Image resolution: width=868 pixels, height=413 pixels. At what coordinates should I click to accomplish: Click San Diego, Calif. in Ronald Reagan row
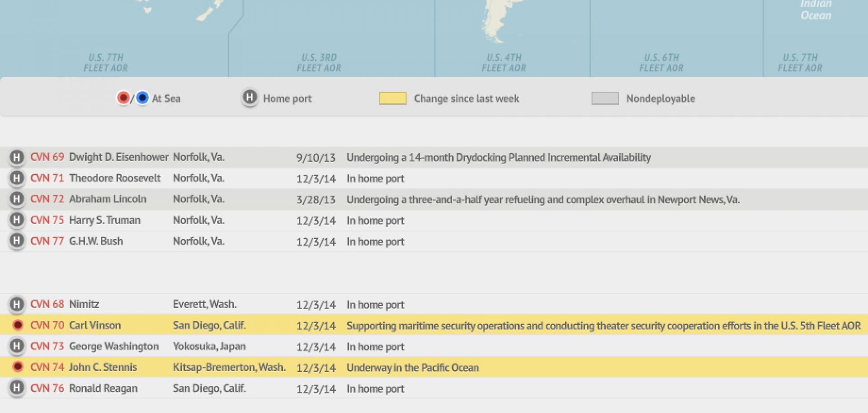pos(209,388)
